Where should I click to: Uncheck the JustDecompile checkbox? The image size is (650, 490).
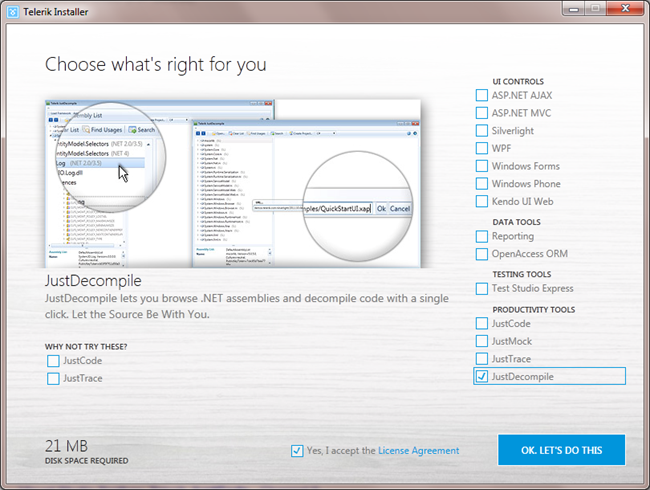coord(482,376)
